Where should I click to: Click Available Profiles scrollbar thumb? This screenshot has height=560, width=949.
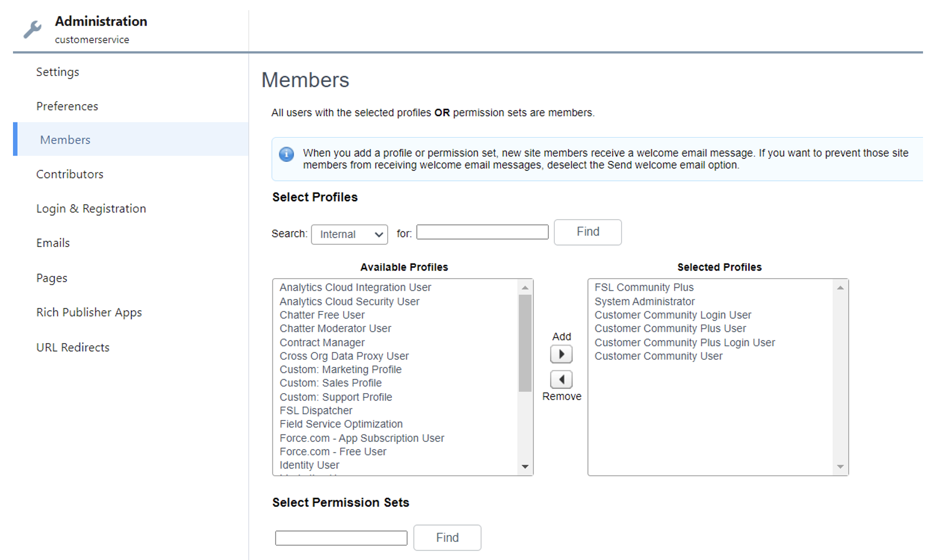[x=525, y=343]
